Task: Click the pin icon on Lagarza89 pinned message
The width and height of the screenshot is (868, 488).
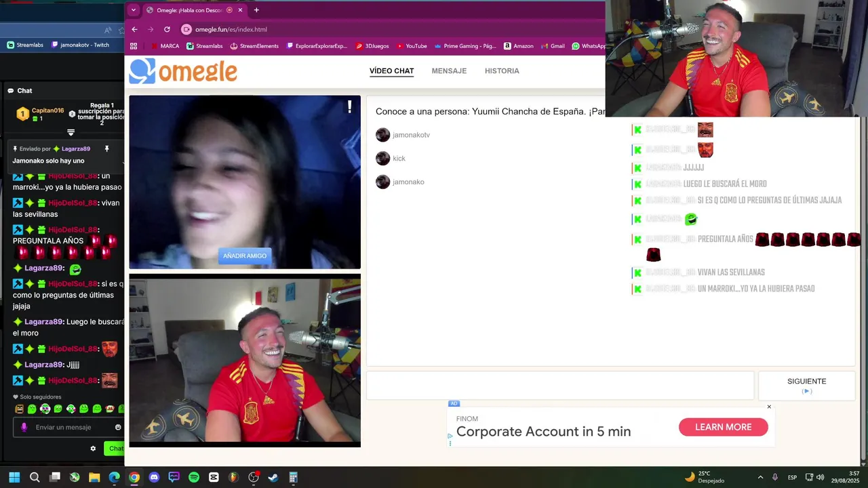Action: coord(106,148)
